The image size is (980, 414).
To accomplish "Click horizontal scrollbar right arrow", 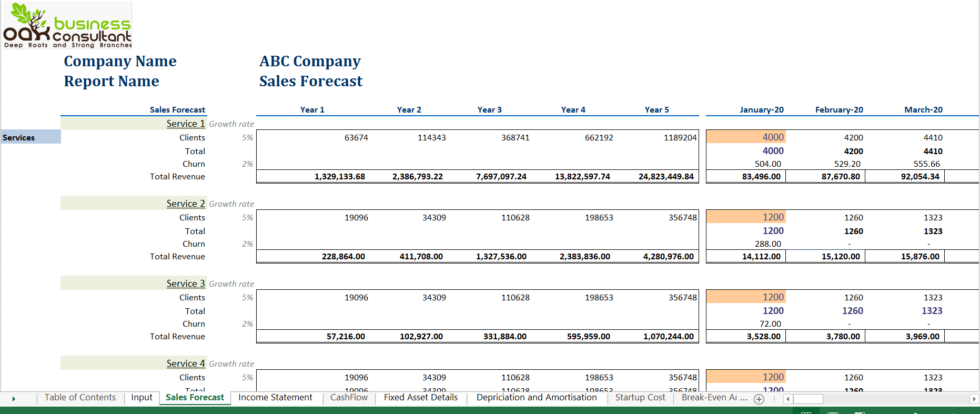I will (x=974, y=399).
